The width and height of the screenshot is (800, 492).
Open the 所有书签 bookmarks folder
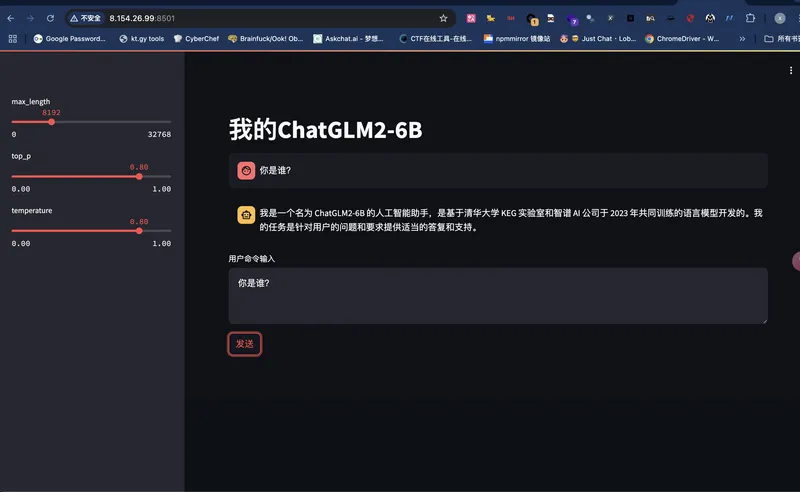(782, 39)
